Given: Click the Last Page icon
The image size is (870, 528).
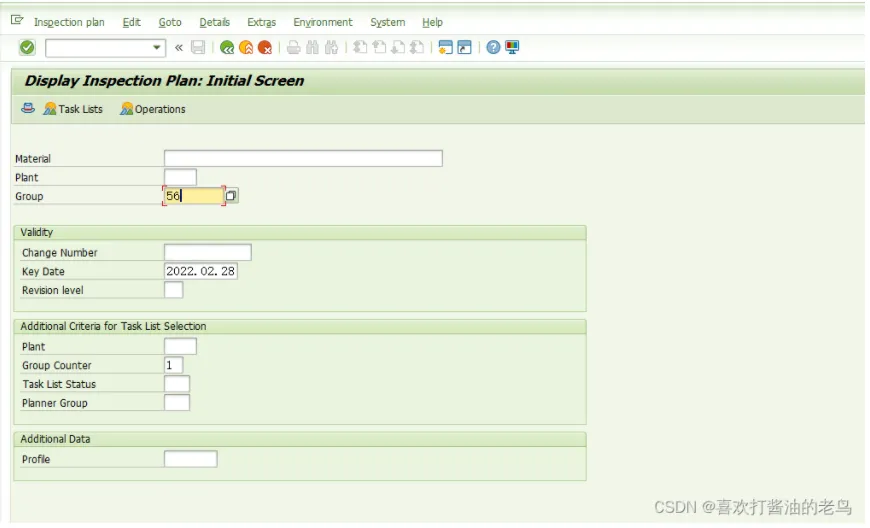Looking at the screenshot, I should [x=417, y=48].
